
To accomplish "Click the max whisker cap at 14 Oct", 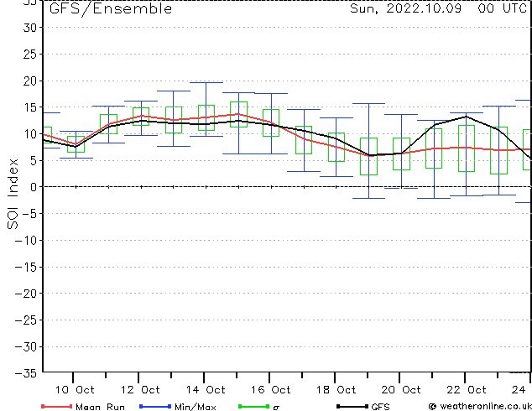I will (206, 82).
